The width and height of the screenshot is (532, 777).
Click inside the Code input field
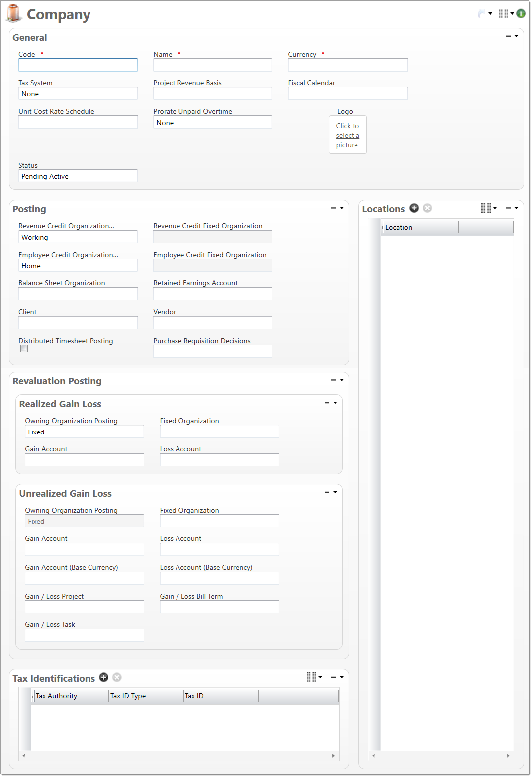(x=78, y=65)
